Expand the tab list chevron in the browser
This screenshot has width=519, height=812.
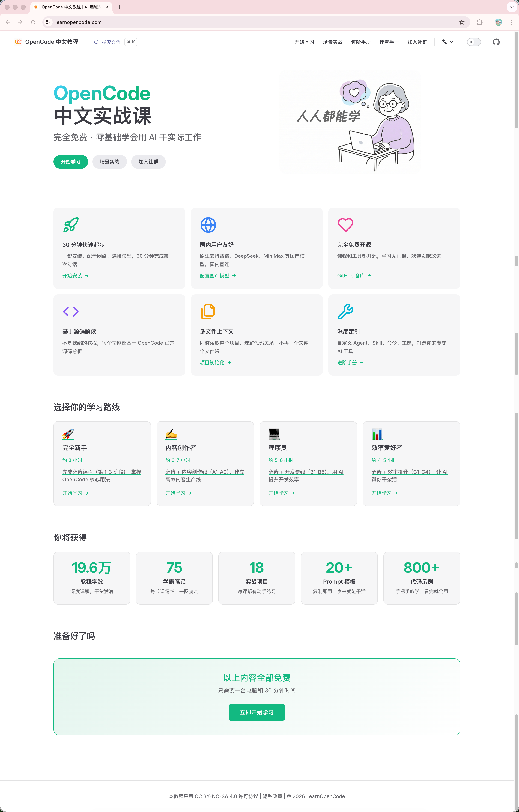[512, 7]
